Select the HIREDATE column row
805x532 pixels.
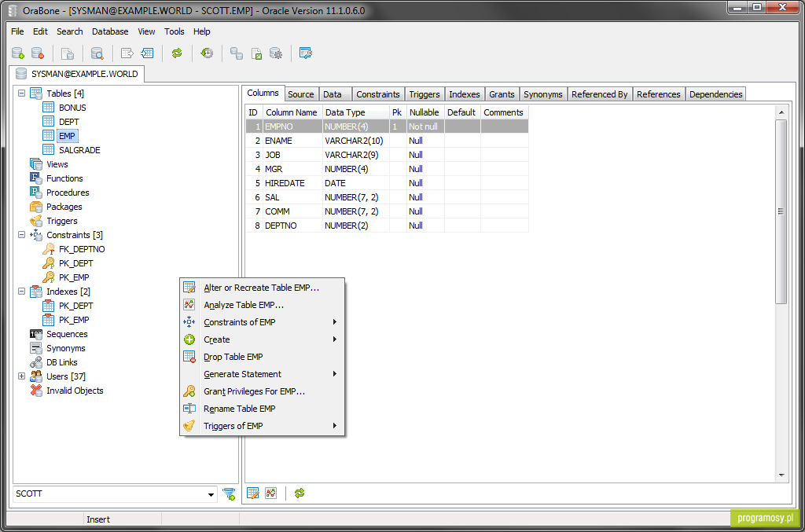click(x=387, y=183)
